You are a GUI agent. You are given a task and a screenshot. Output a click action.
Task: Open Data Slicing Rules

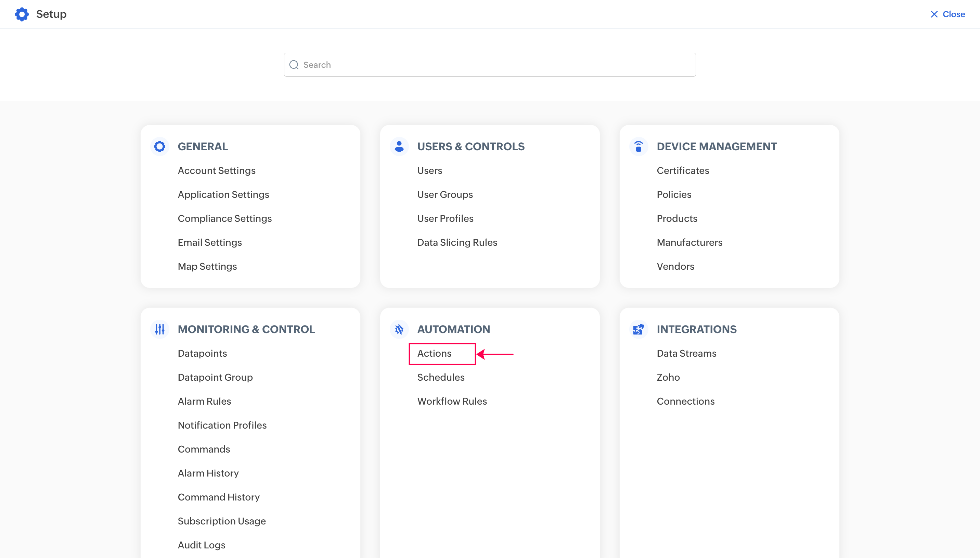457,243
